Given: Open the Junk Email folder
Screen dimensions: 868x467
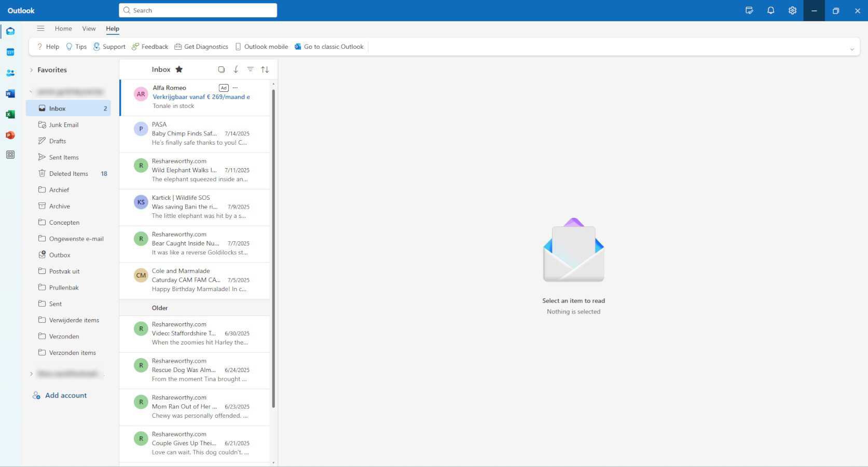Looking at the screenshot, I should point(68,125).
